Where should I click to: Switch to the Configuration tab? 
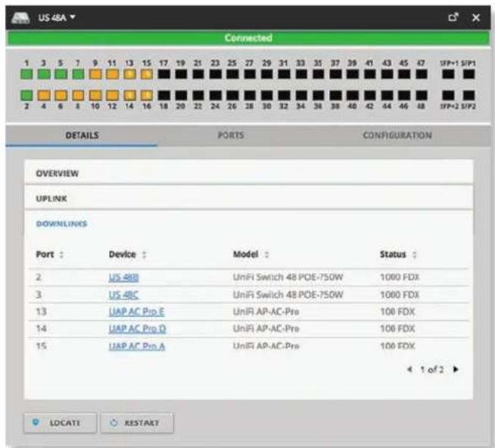(397, 135)
